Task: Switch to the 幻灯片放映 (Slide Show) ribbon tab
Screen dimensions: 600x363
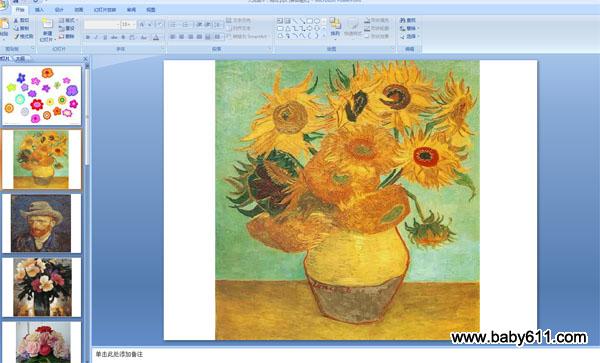Action: click(105, 10)
